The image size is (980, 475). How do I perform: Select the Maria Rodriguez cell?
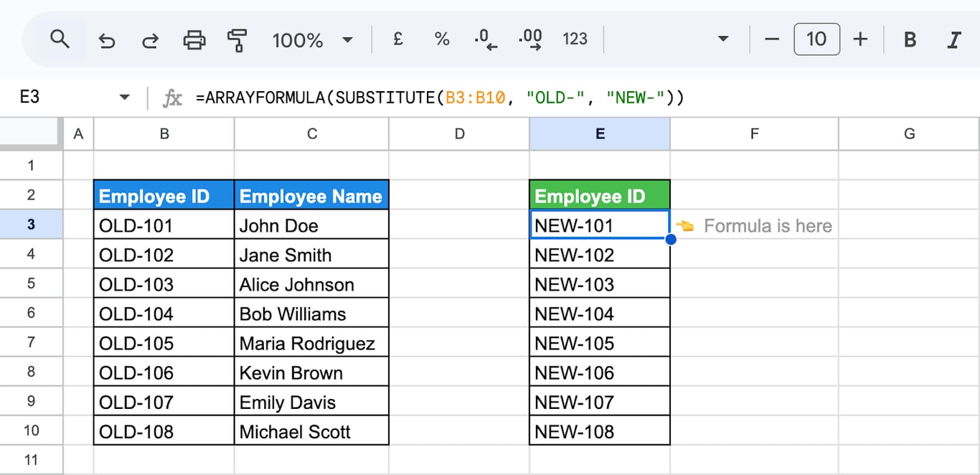coord(311,342)
